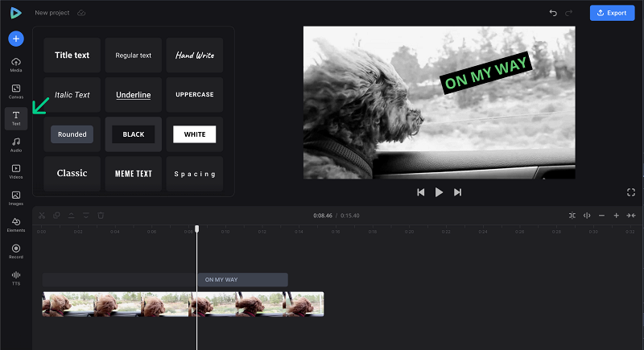The width and height of the screenshot is (644, 350).
Task: Add the Hand Write text style
Action: [x=195, y=55]
